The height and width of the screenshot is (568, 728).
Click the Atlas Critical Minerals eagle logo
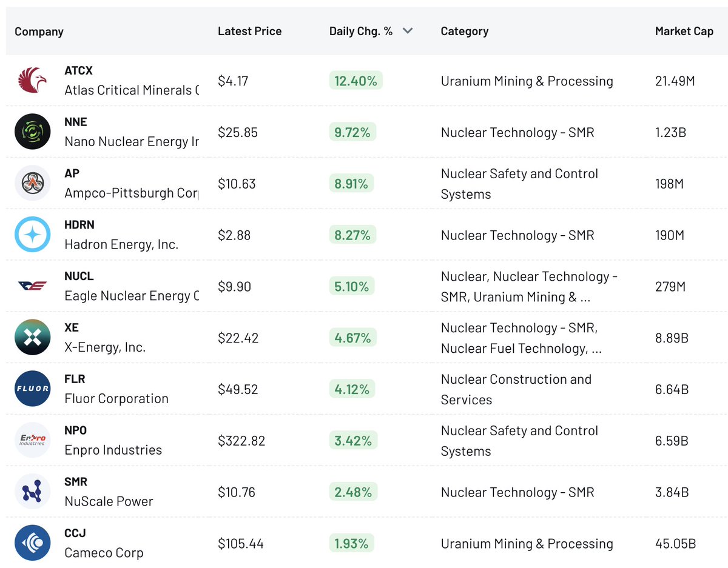pos(32,81)
